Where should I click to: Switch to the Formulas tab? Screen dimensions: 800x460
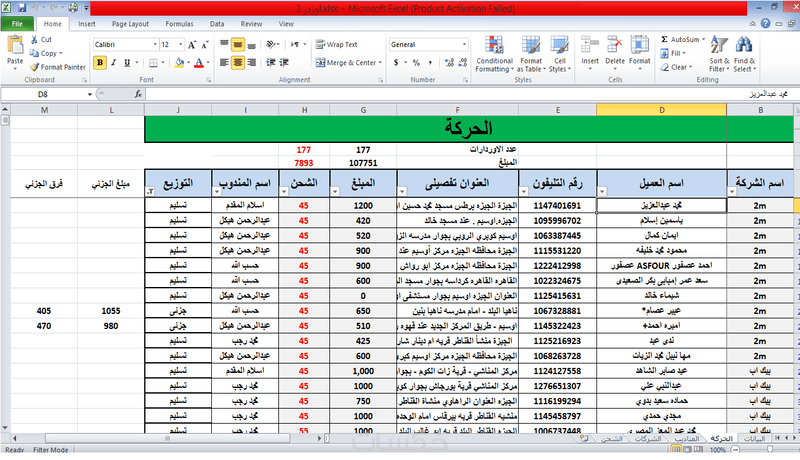pyautogui.click(x=179, y=24)
